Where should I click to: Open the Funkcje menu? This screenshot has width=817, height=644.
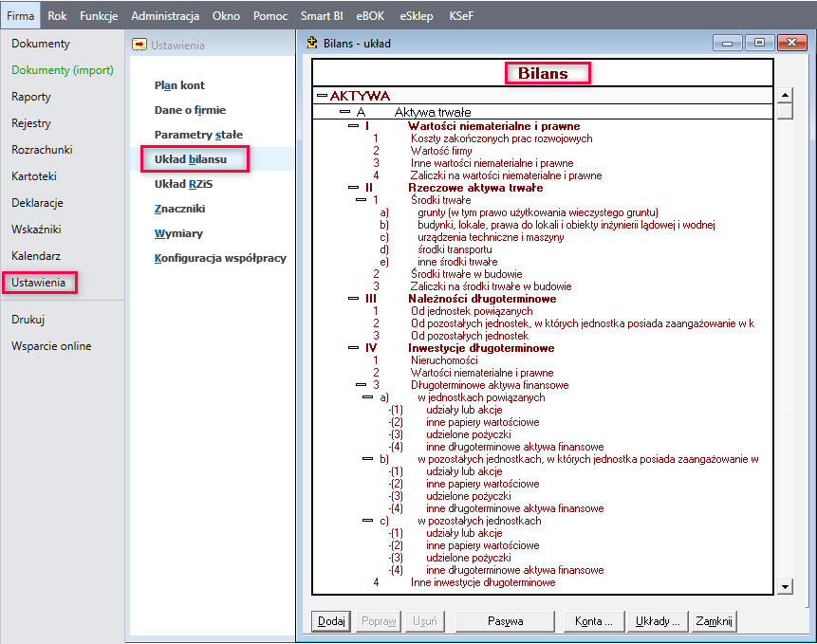[x=99, y=15]
